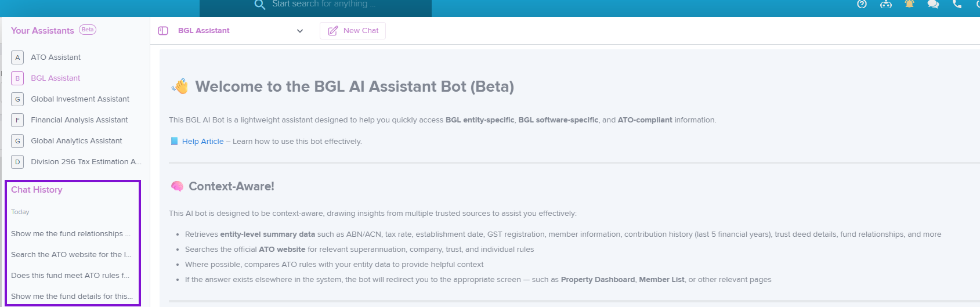This screenshot has height=307, width=980.
Task: Open the robot AI assistant icon
Action: [886, 4]
